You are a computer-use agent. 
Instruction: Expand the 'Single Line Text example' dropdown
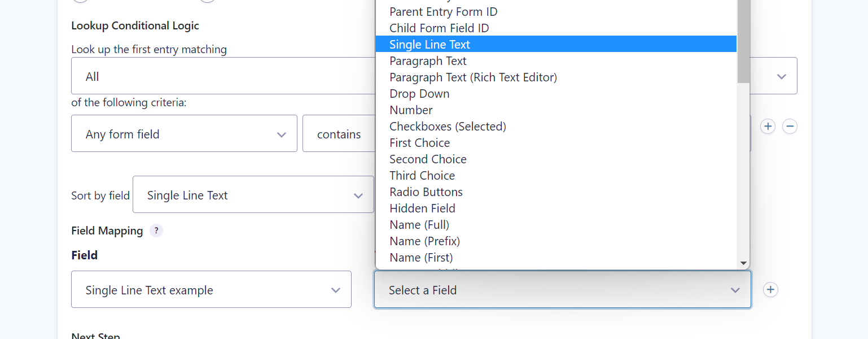pyautogui.click(x=211, y=290)
